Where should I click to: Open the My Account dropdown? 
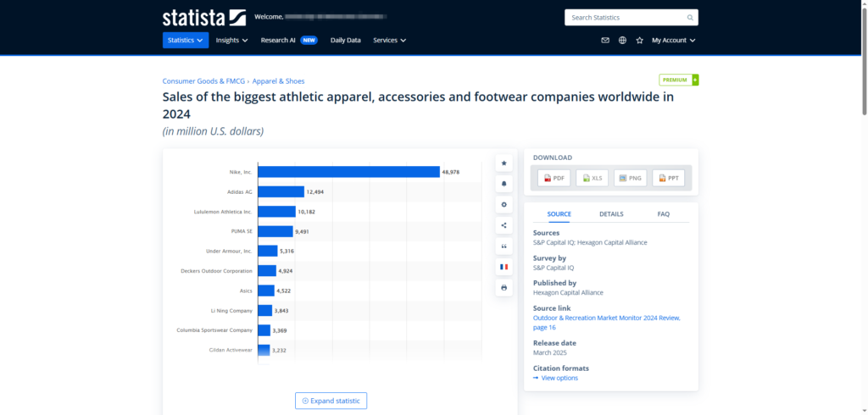(674, 40)
